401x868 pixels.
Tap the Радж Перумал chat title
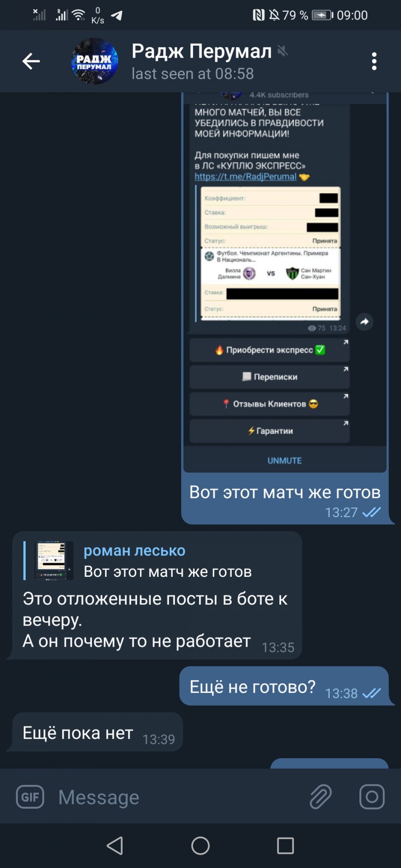point(202,51)
